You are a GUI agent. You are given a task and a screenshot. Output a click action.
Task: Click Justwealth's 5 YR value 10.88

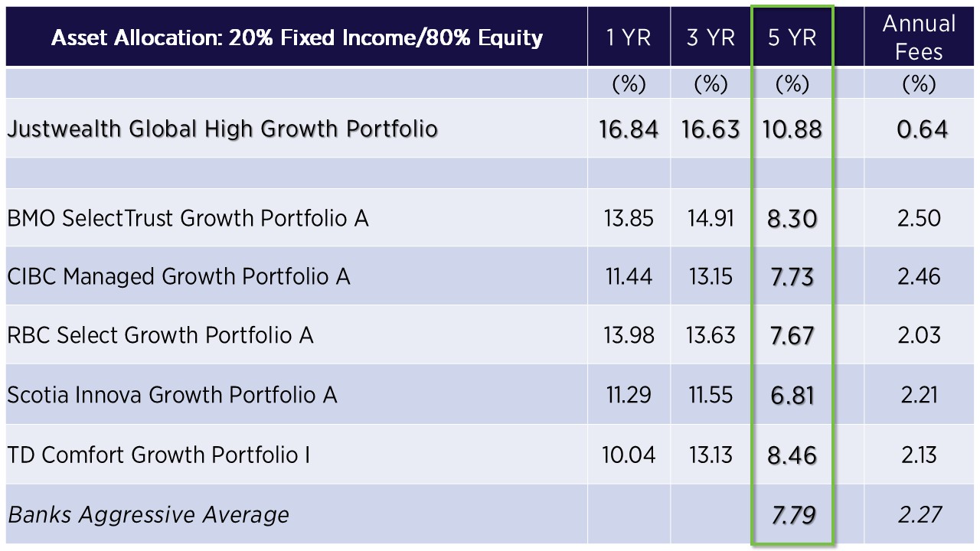792,129
